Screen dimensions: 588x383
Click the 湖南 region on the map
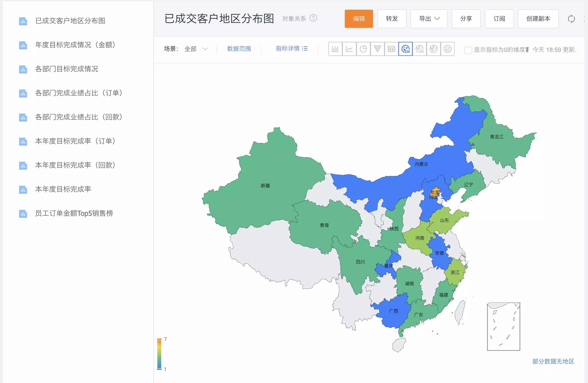point(409,284)
